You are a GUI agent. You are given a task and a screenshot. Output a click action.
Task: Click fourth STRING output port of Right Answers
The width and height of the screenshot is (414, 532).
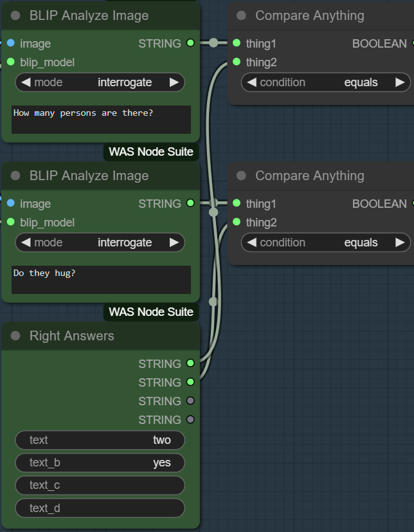click(190, 420)
